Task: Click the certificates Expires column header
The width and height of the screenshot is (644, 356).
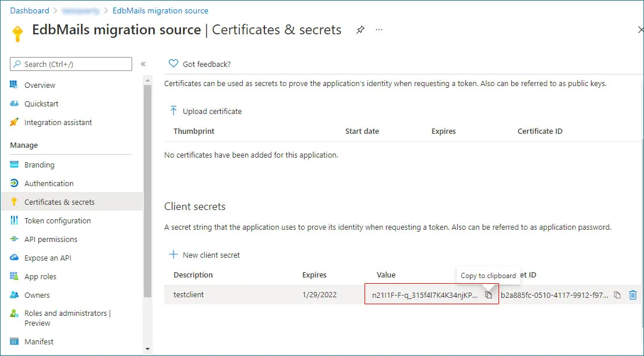Action: point(444,131)
